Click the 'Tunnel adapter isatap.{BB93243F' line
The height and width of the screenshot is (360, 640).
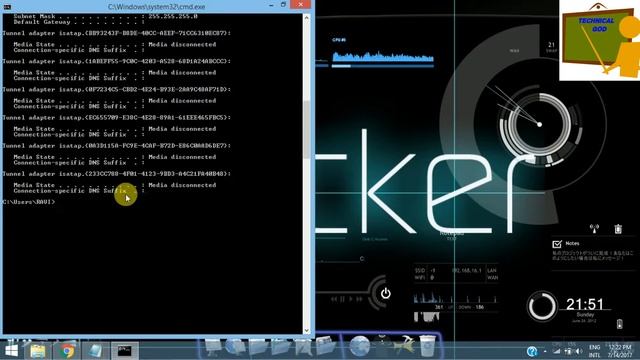pos(117,33)
